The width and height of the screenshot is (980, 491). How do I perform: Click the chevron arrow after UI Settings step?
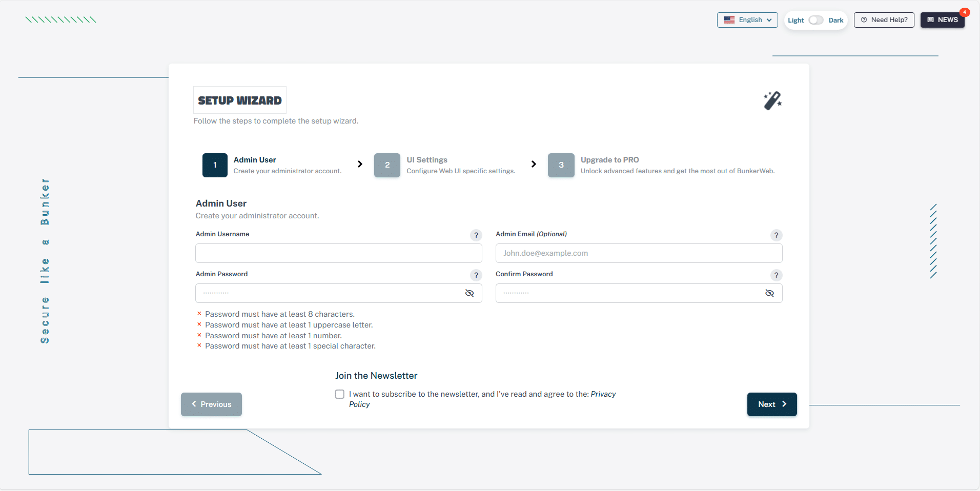(534, 164)
